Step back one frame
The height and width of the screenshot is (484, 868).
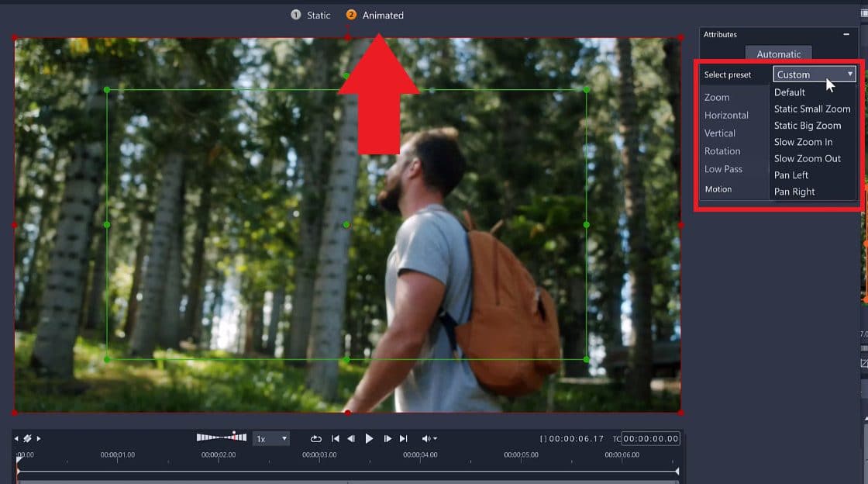coord(352,438)
